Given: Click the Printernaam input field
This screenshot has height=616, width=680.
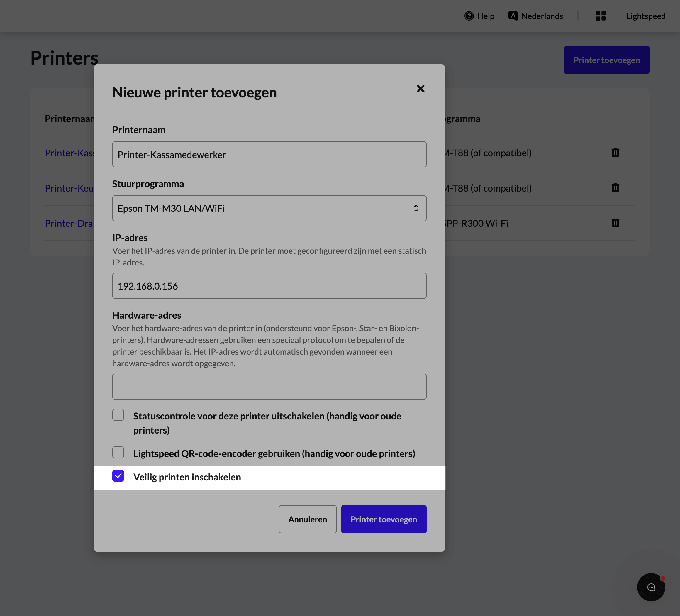Looking at the screenshot, I should click(269, 155).
